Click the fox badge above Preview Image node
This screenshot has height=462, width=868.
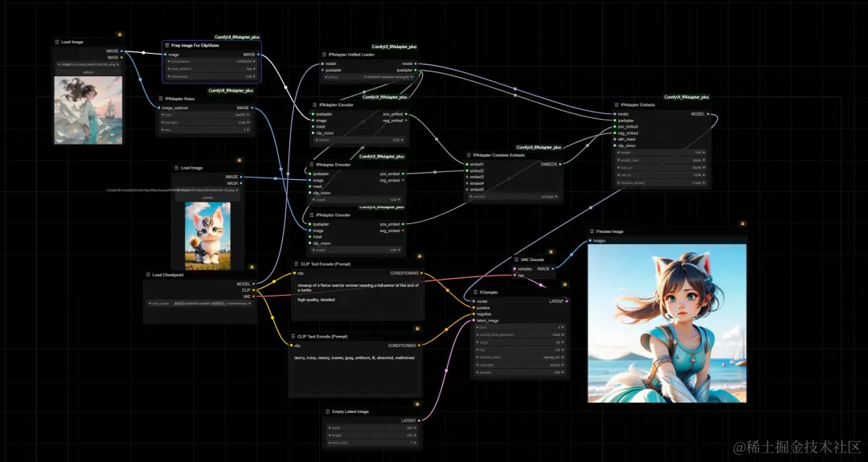pos(743,223)
